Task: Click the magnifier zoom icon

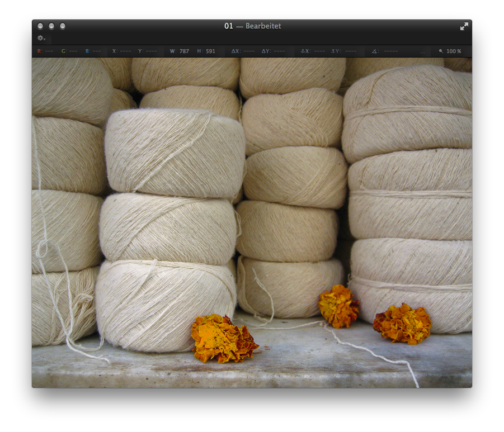Action: pos(441,51)
